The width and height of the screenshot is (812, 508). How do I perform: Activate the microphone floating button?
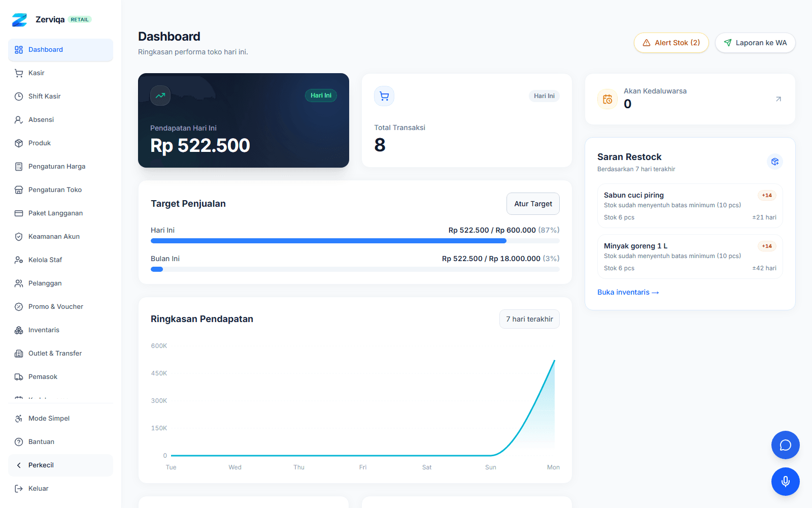[785, 482]
